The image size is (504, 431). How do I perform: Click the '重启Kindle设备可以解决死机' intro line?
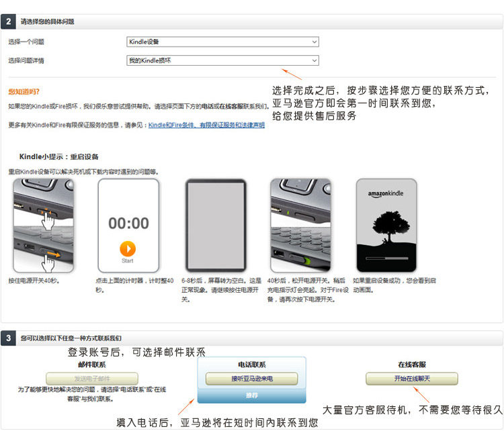tap(83, 172)
